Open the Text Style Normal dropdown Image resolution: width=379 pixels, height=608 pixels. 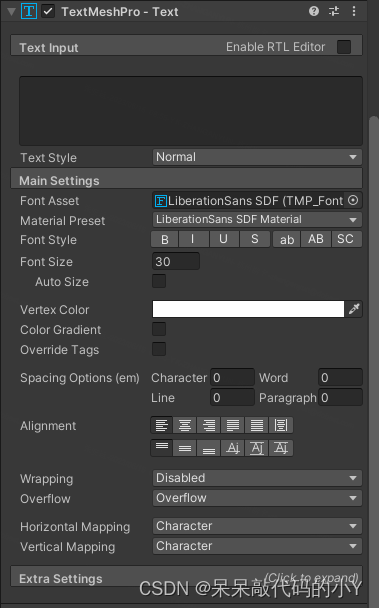pyautogui.click(x=257, y=157)
